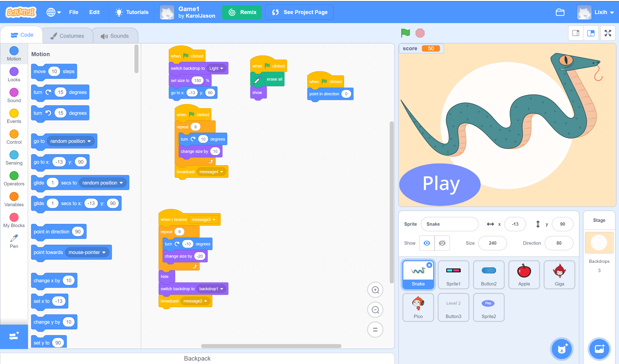Hide the sprite with crossed-eye icon

(x=442, y=243)
